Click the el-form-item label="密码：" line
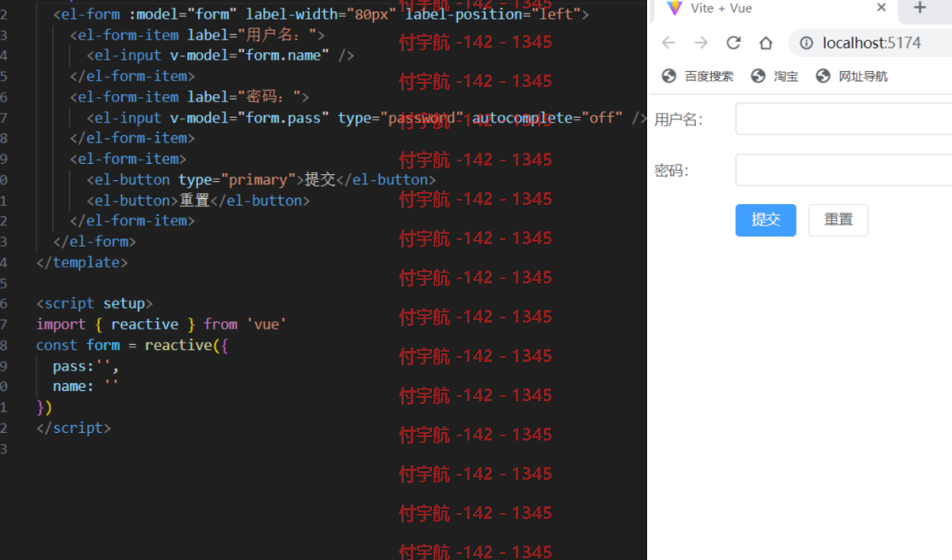This screenshot has width=952, height=560. pyautogui.click(x=190, y=96)
